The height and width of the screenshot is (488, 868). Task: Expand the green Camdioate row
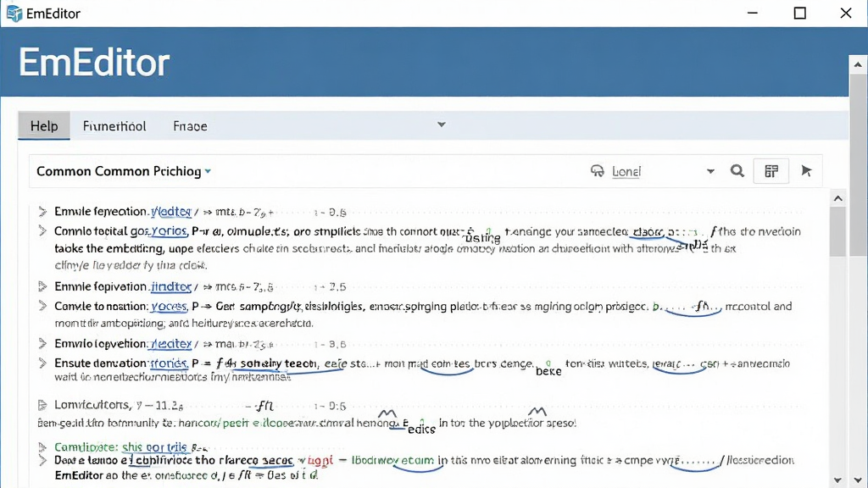click(x=42, y=446)
